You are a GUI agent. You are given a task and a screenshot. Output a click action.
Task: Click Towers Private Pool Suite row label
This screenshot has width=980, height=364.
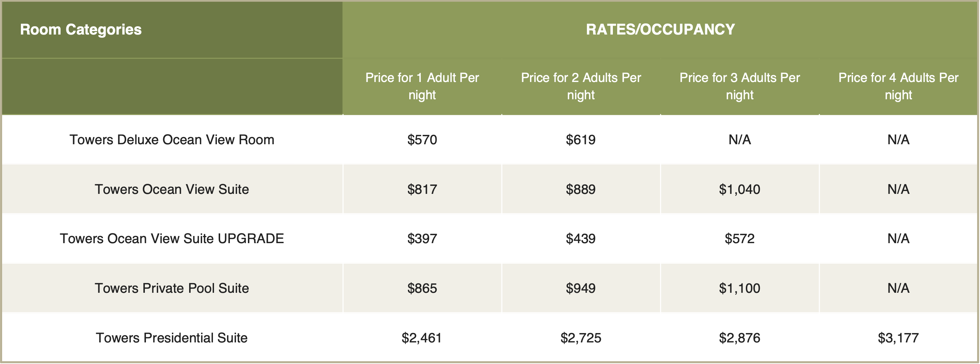click(172, 288)
